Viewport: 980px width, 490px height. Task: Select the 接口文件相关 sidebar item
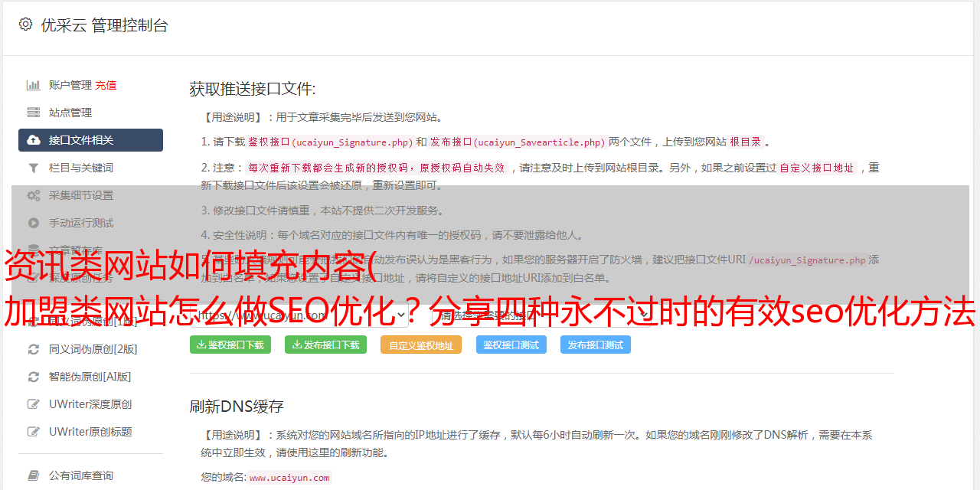(90, 140)
